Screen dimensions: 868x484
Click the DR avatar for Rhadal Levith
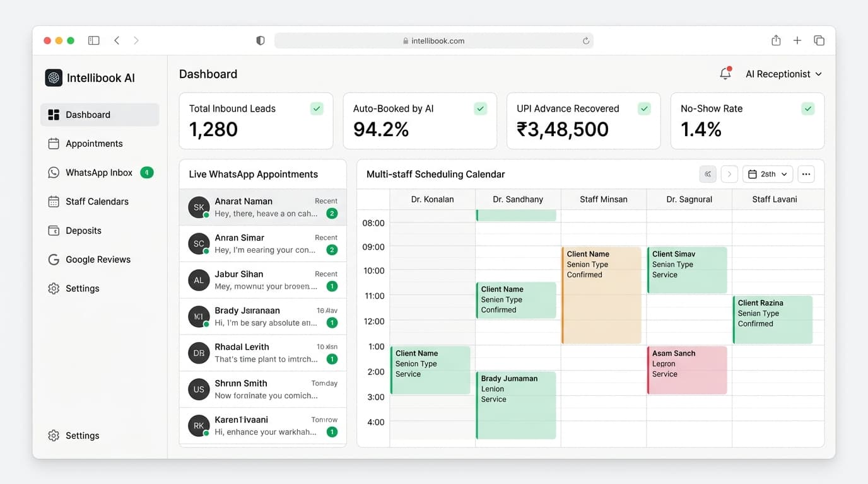[199, 353]
